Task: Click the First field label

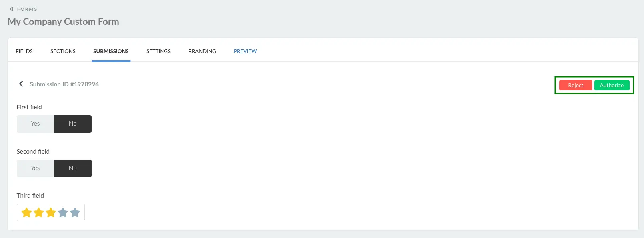Action: [x=29, y=107]
